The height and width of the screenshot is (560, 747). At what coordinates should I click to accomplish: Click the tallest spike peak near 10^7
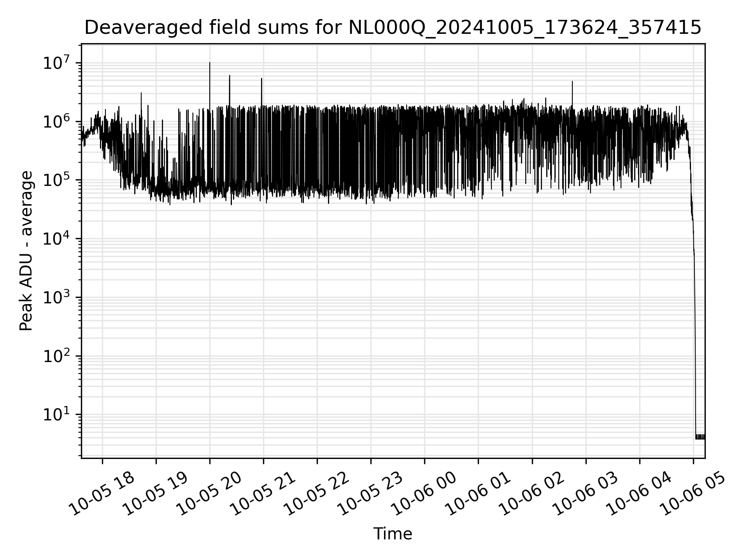tap(210, 63)
